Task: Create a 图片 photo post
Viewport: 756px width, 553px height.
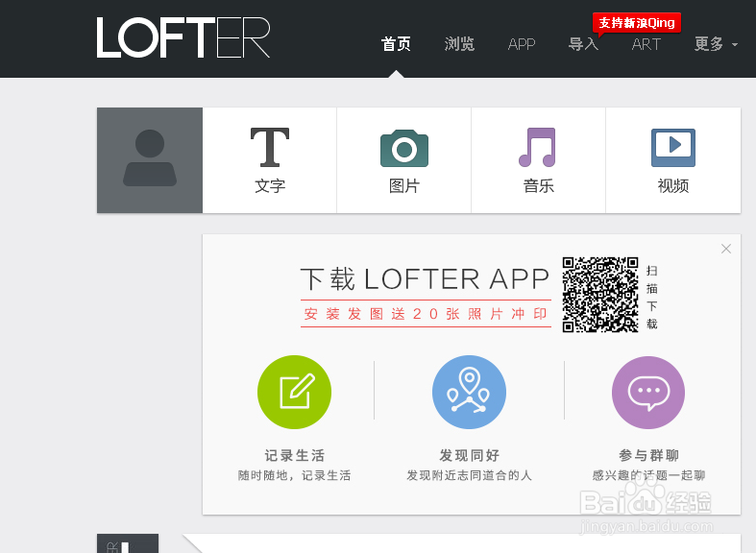Action: 404,160
